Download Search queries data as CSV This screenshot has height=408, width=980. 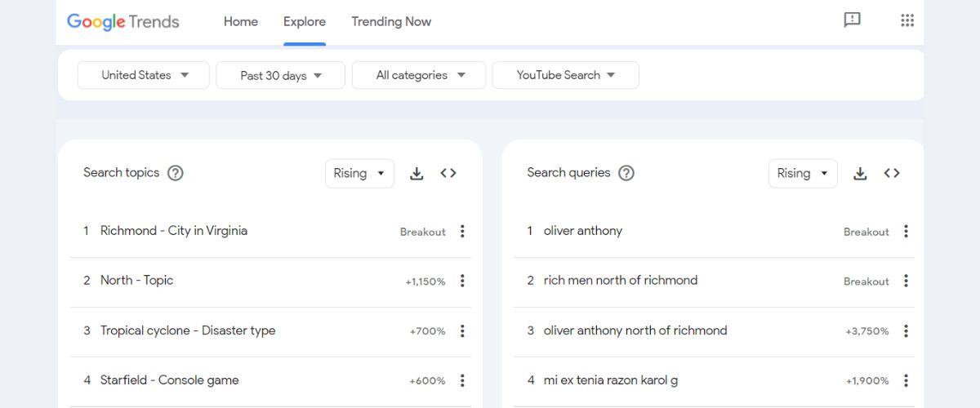point(860,173)
